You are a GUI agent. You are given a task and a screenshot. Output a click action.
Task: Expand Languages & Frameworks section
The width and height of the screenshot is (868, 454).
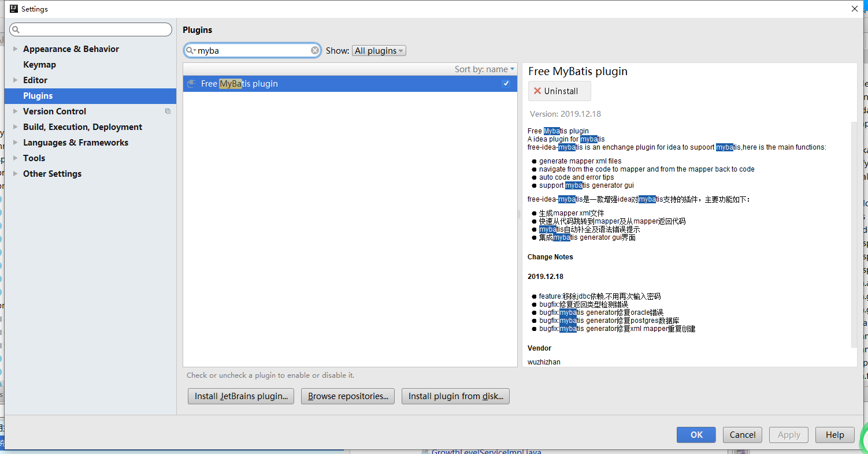(x=15, y=143)
